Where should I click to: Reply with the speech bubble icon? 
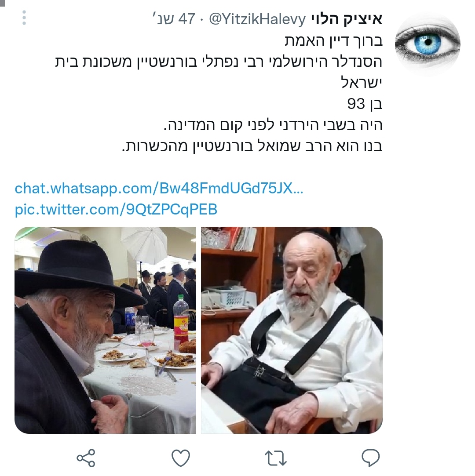tap(370, 458)
